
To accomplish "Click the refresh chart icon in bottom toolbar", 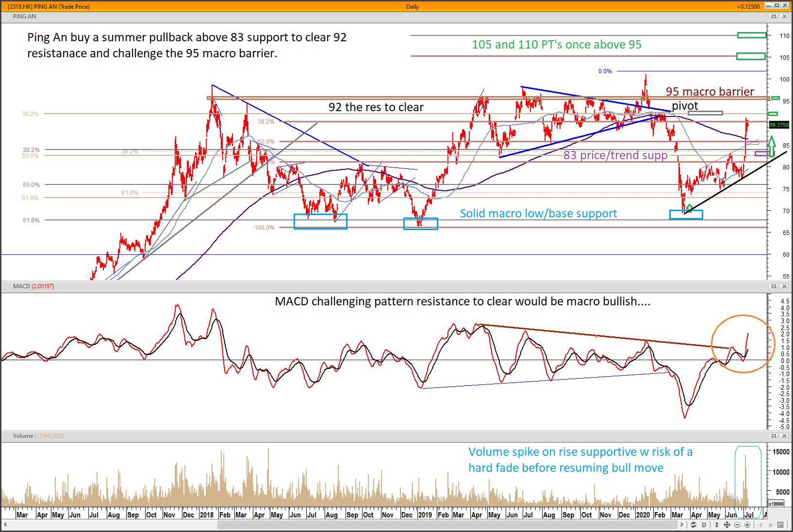I will coord(694,525).
